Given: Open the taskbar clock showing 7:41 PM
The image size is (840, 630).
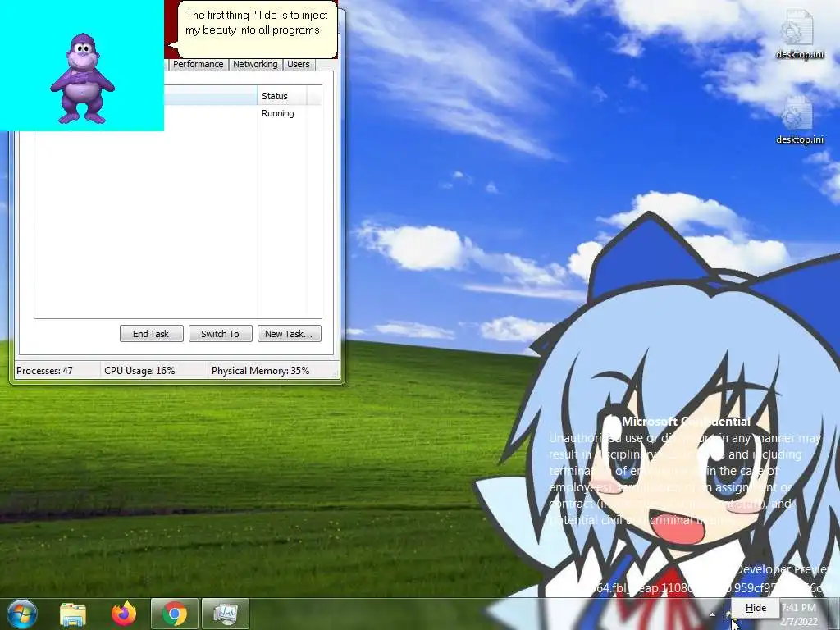Looking at the screenshot, I should pyautogui.click(x=799, y=614).
